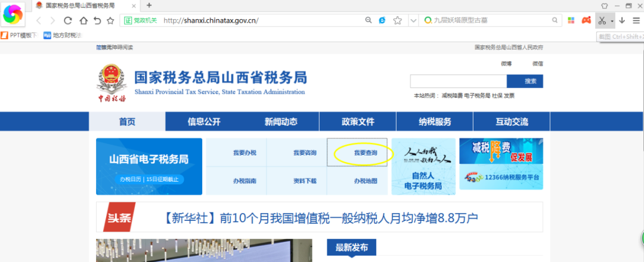Click hot keyword 电子税务局

pos(477,95)
